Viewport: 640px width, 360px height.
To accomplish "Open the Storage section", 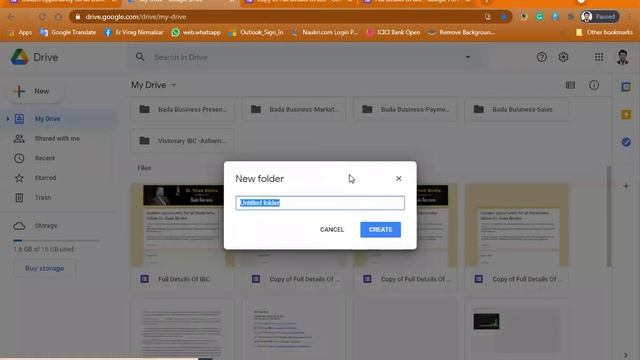I will coord(46,226).
